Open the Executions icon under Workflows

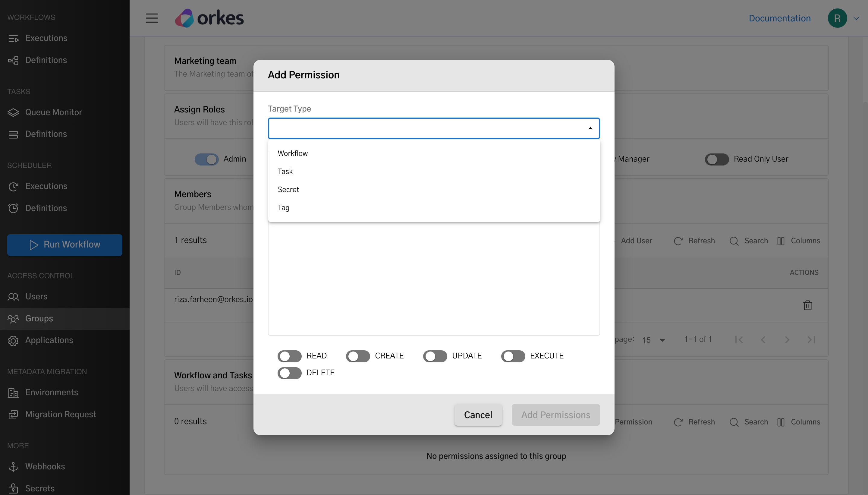(13, 38)
